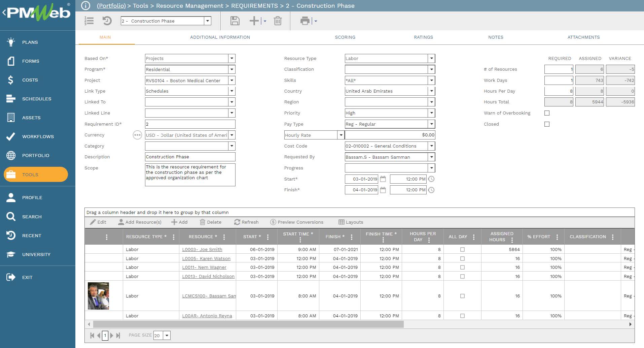Screen dimensions: 644x348
Task: Check All Day for Antonio Reyna row
Action: (462, 316)
